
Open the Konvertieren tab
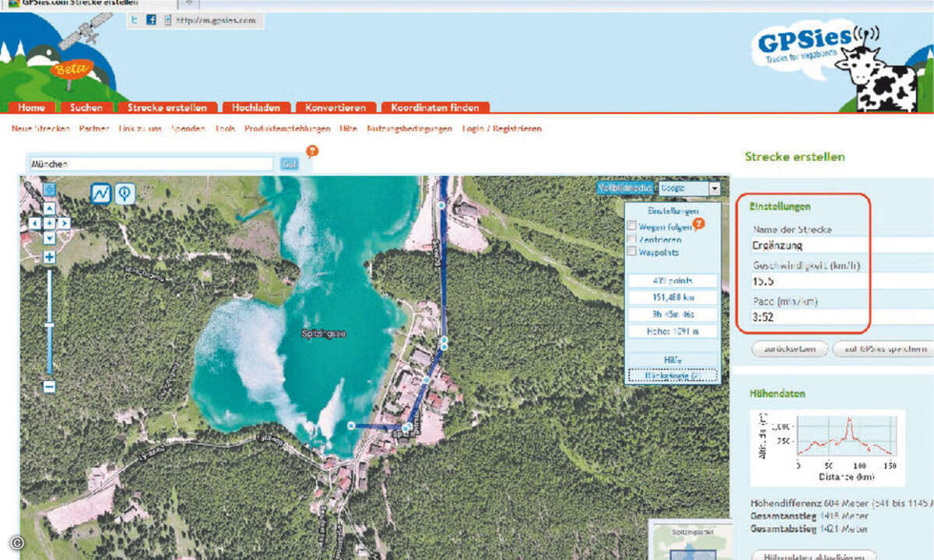[x=335, y=108]
